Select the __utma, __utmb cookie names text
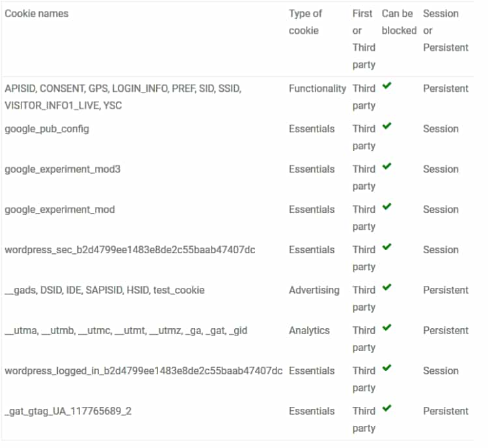The height and width of the screenshot is (448, 488). (126, 331)
